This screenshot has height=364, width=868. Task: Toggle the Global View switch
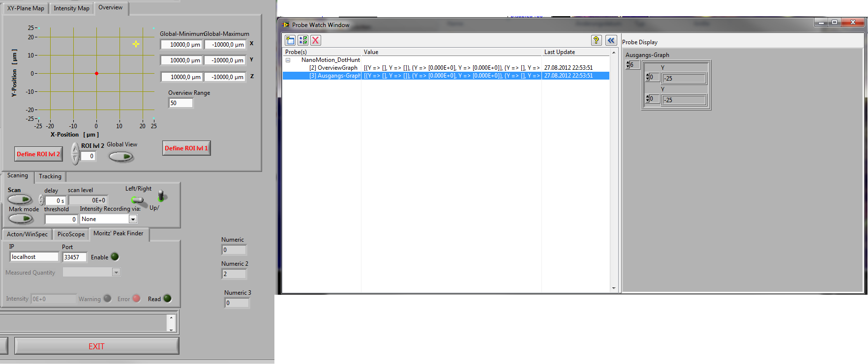pos(121,157)
